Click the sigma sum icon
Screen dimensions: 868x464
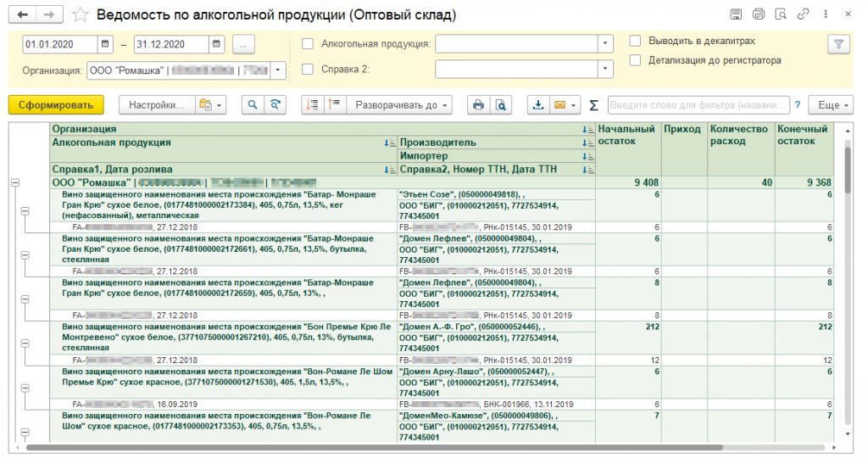click(593, 105)
